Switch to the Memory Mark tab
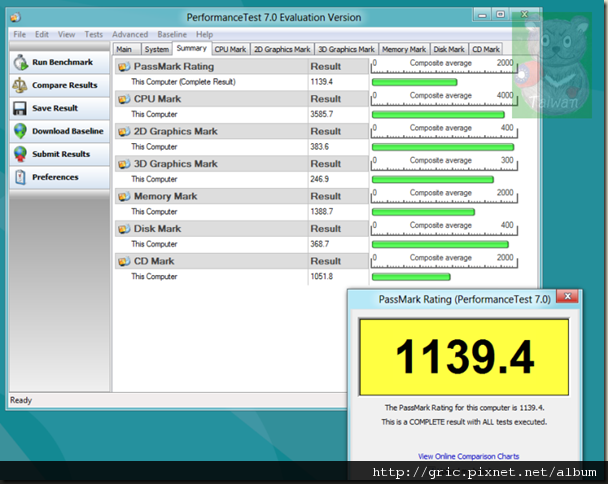The width and height of the screenshot is (608, 484). [404, 49]
